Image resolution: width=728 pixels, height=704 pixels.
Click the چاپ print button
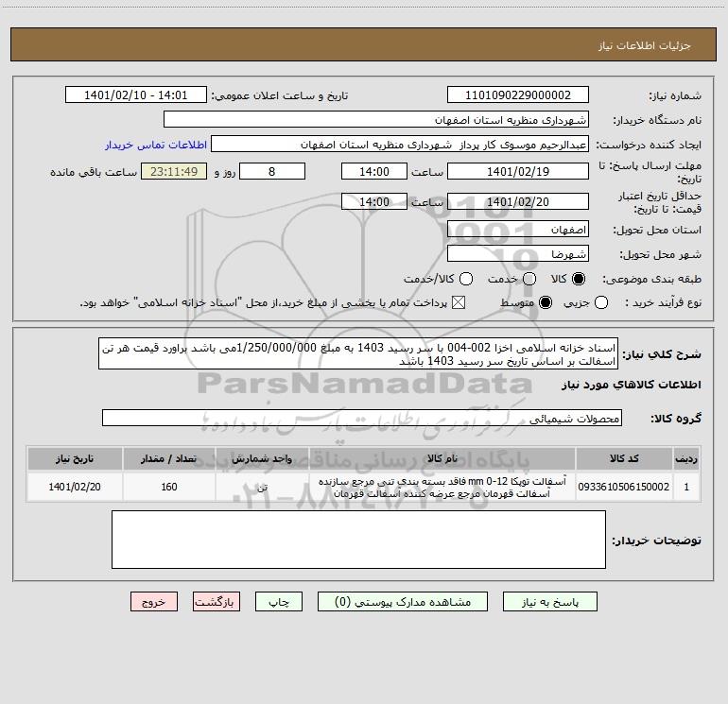(x=279, y=602)
